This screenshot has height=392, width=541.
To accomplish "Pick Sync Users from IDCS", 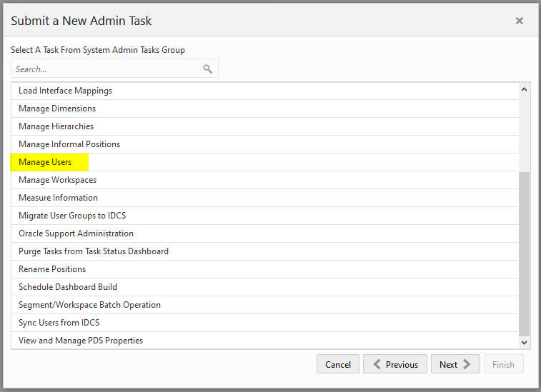I will 265,323.
